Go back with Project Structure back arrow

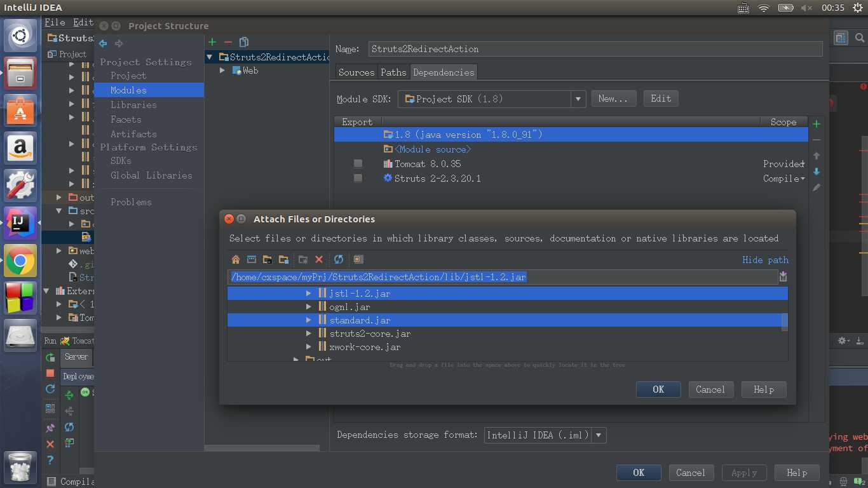(x=103, y=44)
